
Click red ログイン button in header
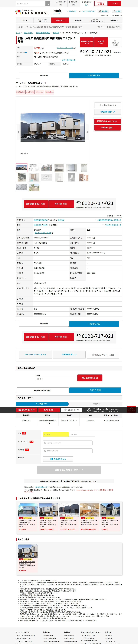click(115, 4)
